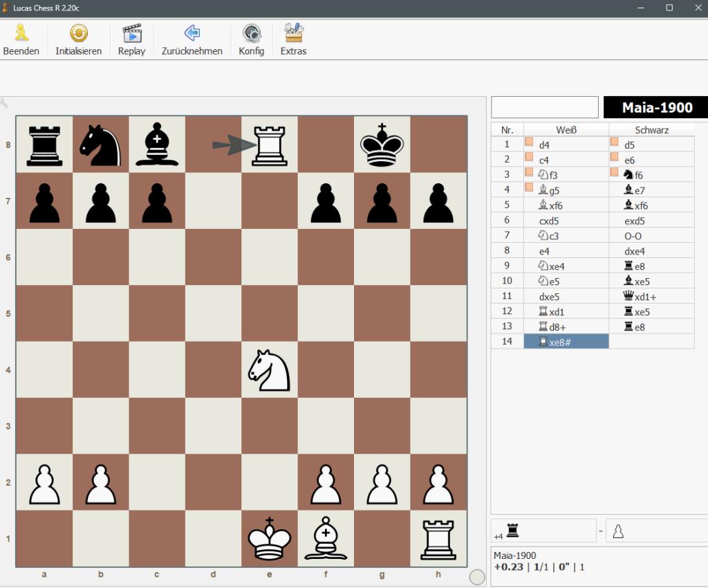Open Konfig settings icon

tap(251, 33)
